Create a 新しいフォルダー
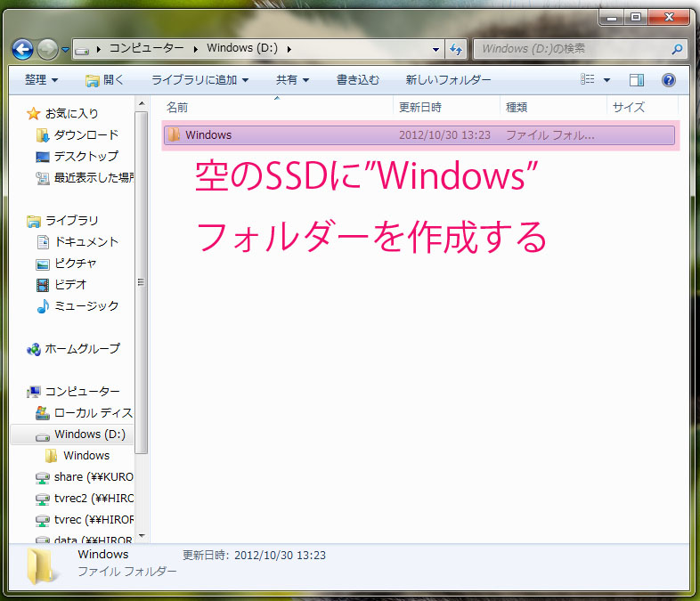The height and width of the screenshot is (601, 700). pyautogui.click(x=448, y=80)
